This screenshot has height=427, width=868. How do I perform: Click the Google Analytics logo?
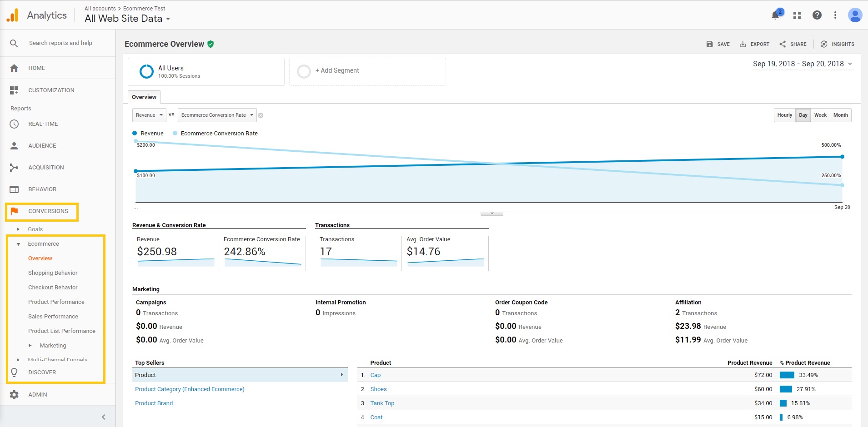click(x=13, y=15)
